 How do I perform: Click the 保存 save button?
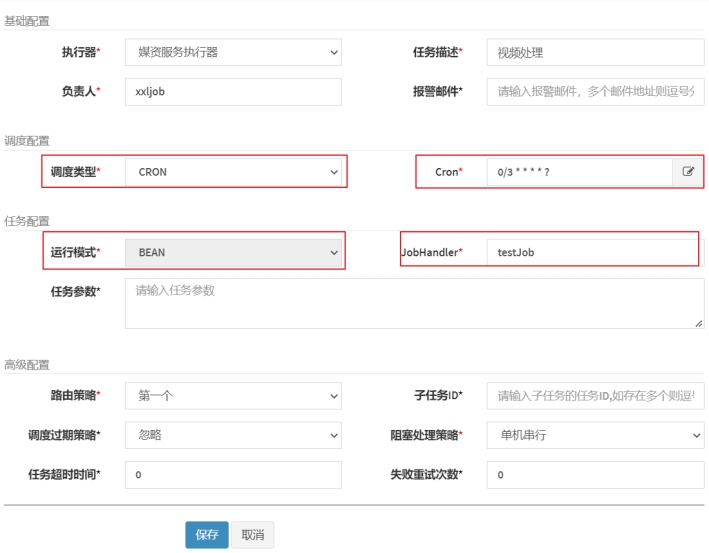206,535
